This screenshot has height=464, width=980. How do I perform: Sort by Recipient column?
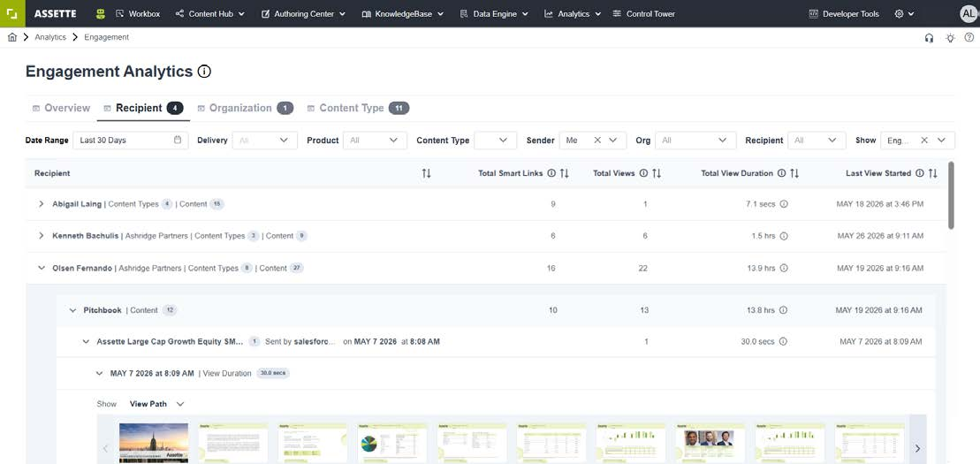[426, 173]
